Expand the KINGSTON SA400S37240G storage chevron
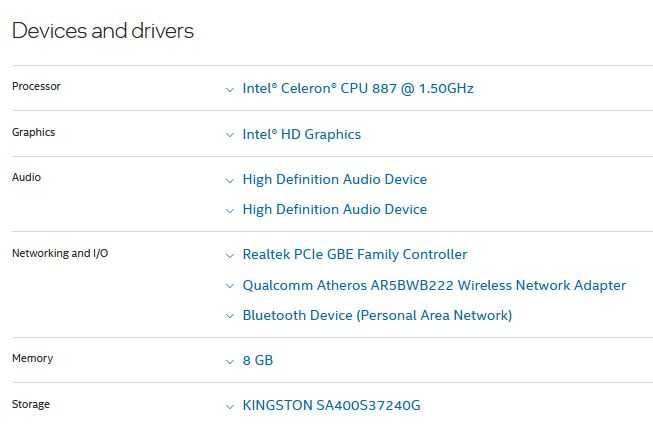Screen dimensions: 653x432 [x=229, y=407]
